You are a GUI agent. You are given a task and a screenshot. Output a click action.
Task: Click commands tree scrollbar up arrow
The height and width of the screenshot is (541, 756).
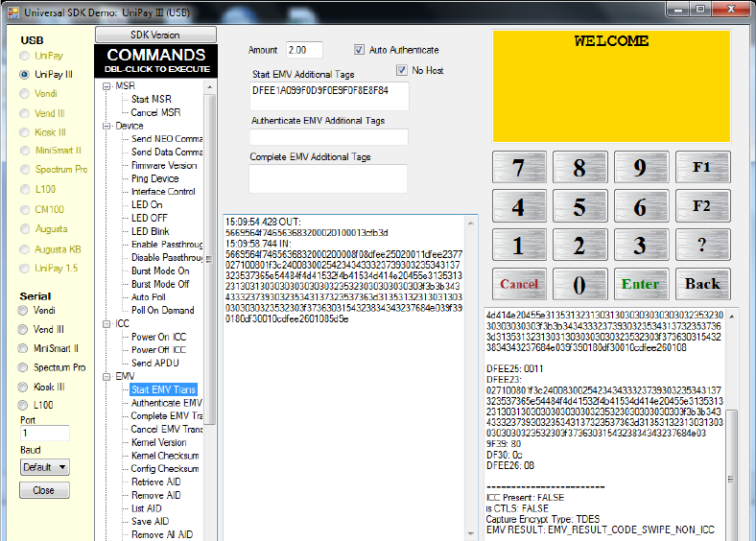[209, 87]
